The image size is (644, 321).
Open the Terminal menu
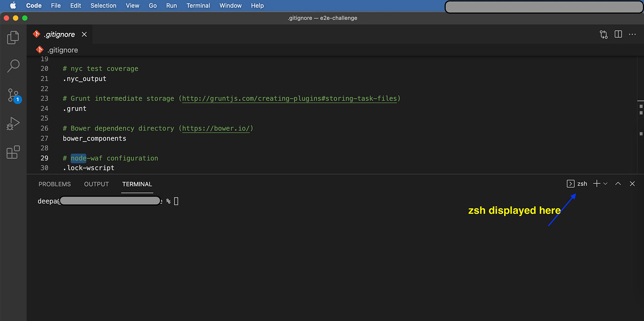(x=198, y=5)
